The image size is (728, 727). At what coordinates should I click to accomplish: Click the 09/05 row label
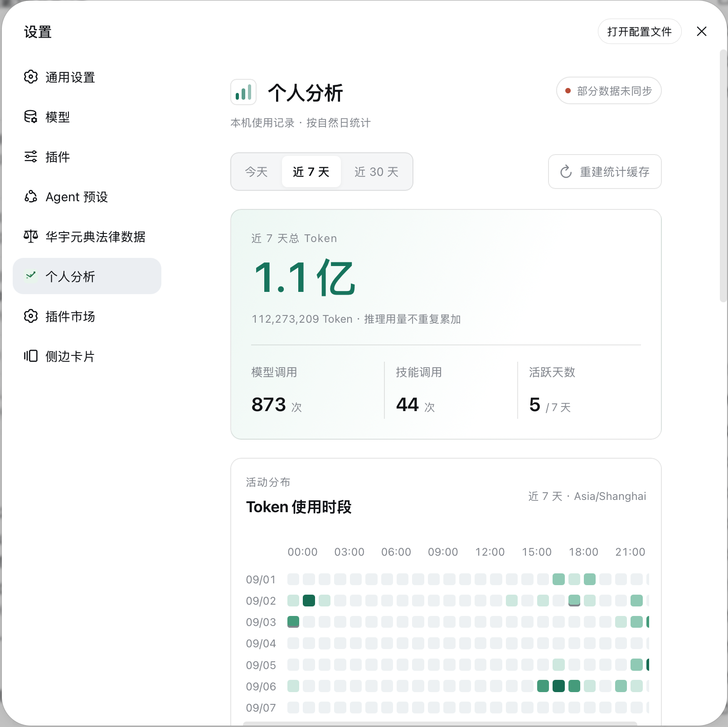coord(261,665)
